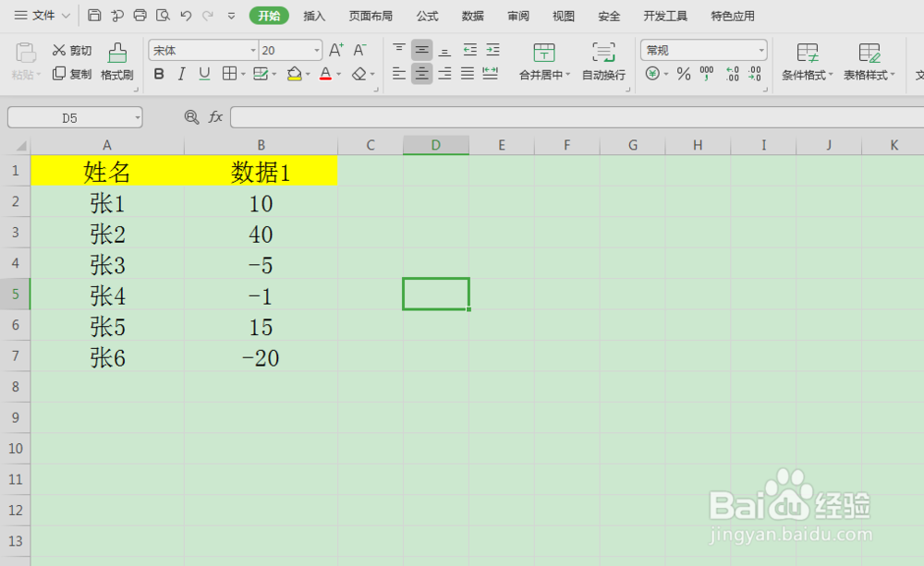Expand the 合并居中 dropdown

pyautogui.click(x=568, y=75)
